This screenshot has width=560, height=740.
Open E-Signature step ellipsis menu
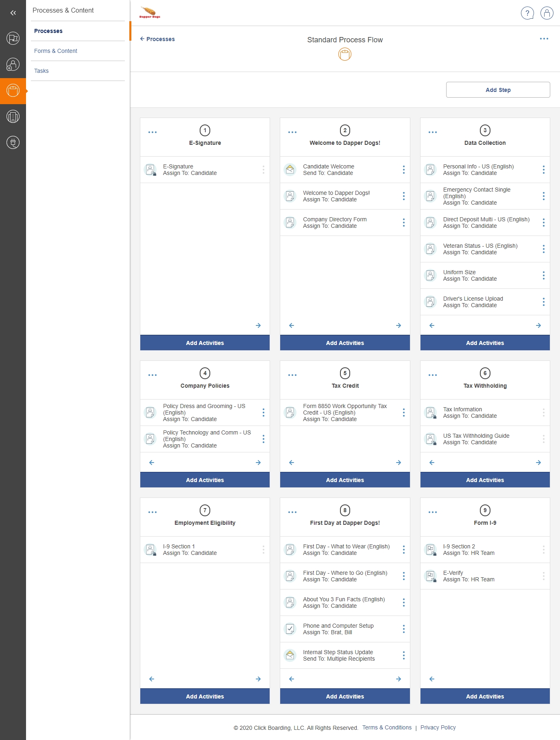153,132
